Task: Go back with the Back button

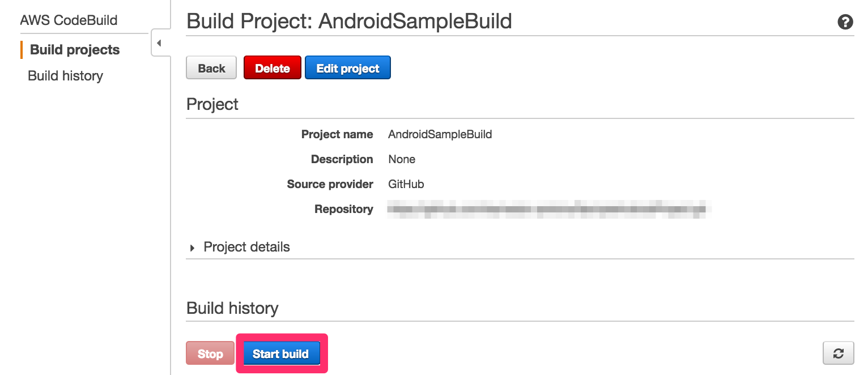Action: [211, 67]
